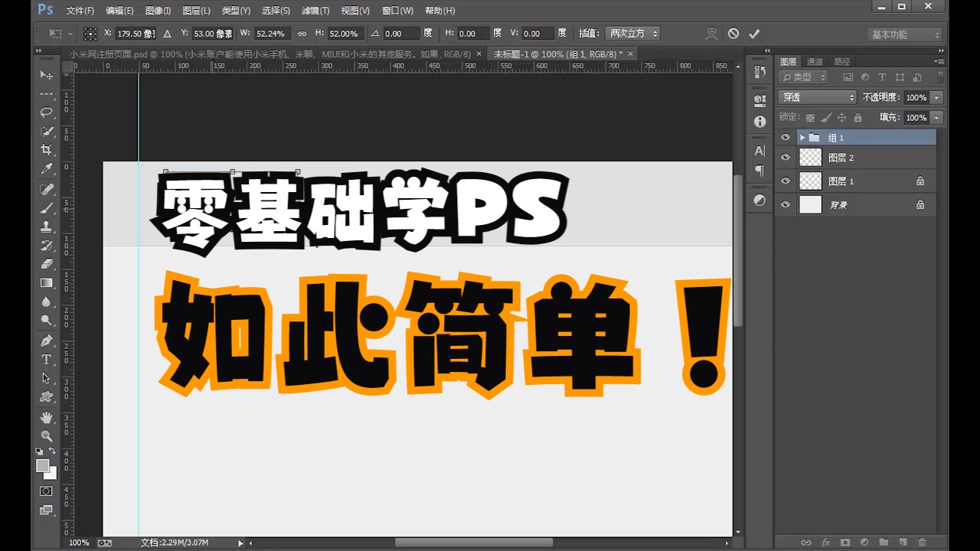Select the Blur tool

(x=47, y=302)
